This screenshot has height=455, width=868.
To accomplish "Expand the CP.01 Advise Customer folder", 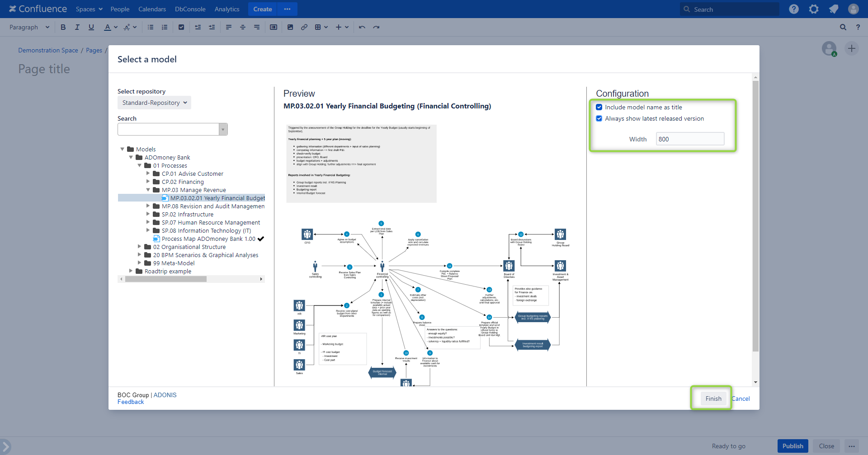I will 148,174.
